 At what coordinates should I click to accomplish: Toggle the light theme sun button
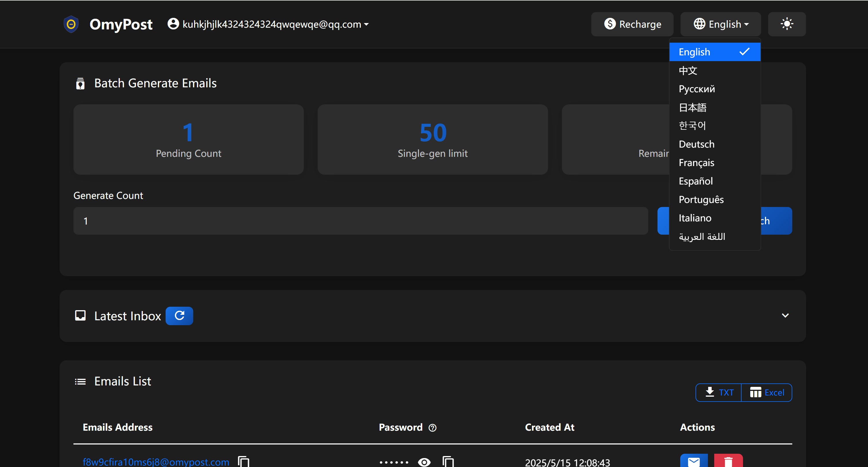786,24
